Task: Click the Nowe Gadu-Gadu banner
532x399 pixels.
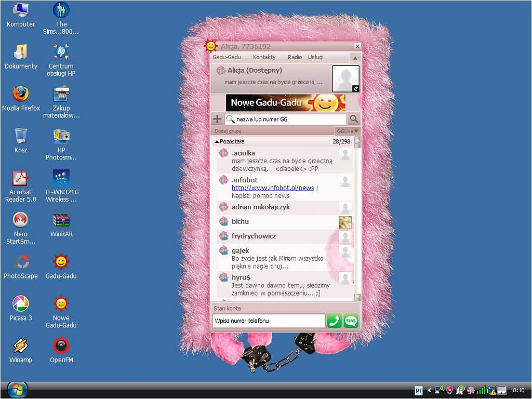Action: 286,103
